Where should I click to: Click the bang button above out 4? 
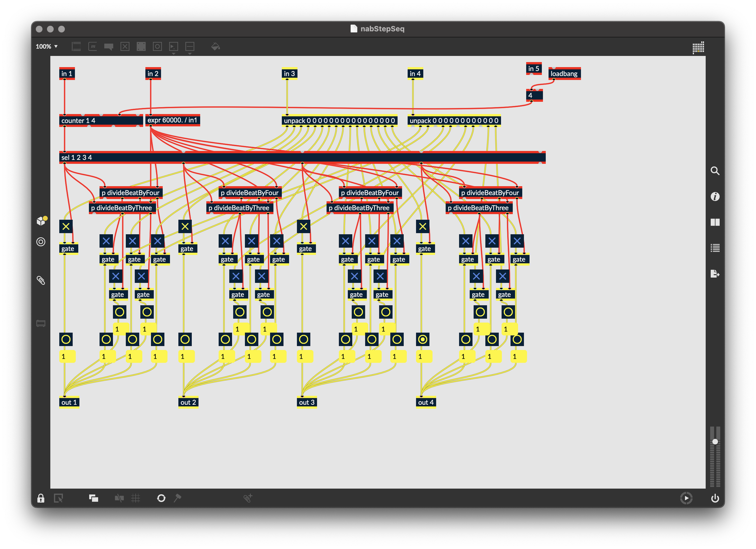422,339
